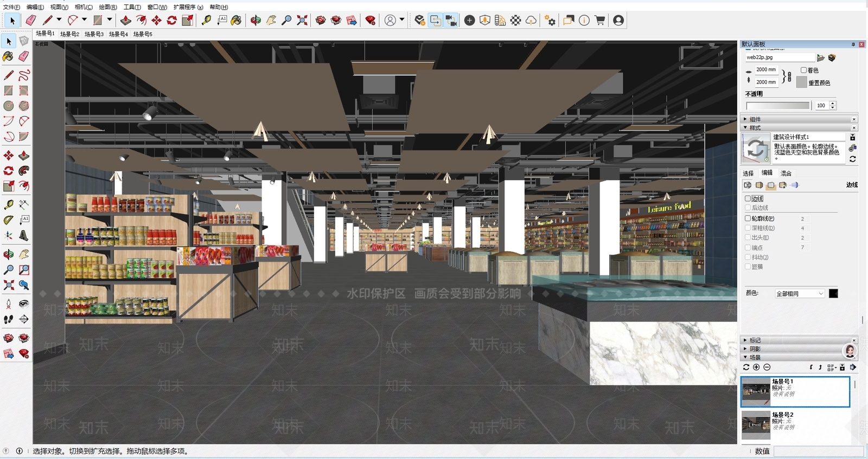
Task: Open the Extension Warehouse cart icon
Action: pos(600,20)
